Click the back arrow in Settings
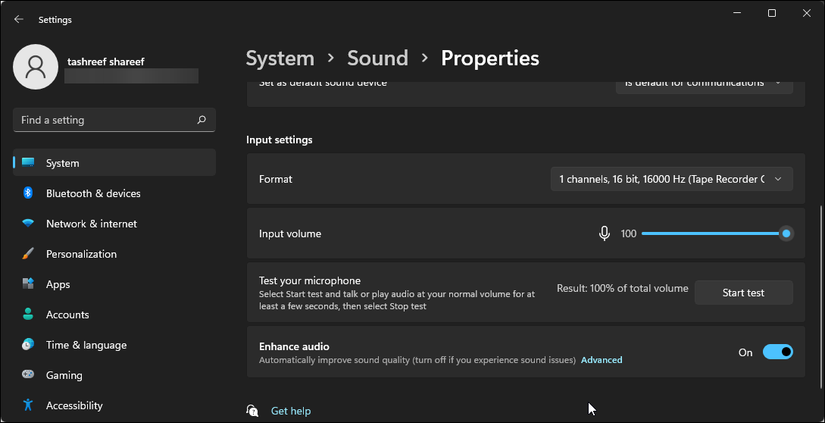 pyautogui.click(x=19, y=19)
